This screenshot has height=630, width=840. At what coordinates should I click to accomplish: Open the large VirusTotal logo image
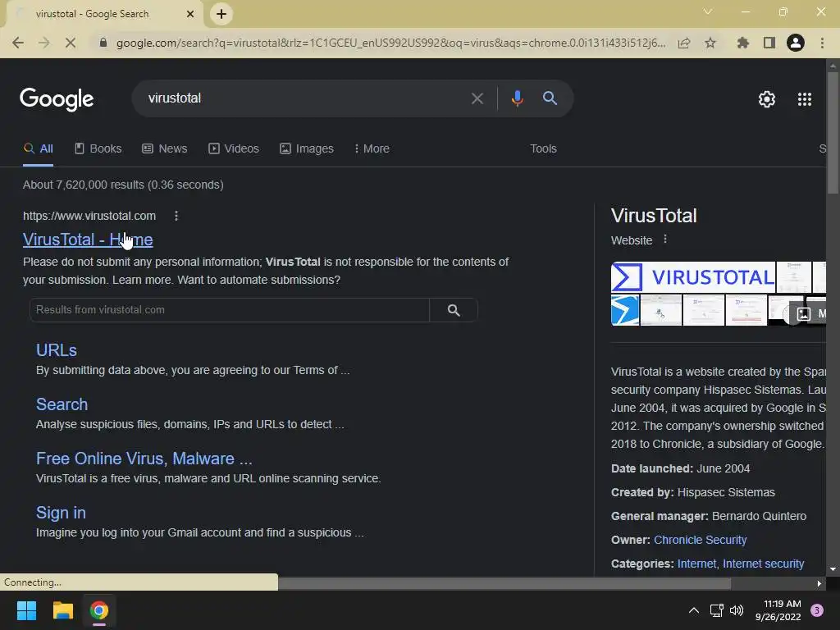[692, 277]
